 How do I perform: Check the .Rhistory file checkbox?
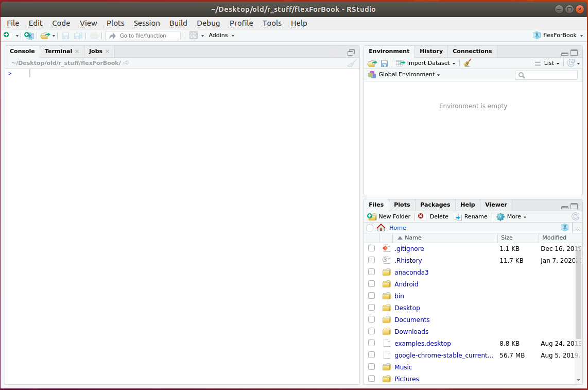pyautogui.click(x=371, y=260)
